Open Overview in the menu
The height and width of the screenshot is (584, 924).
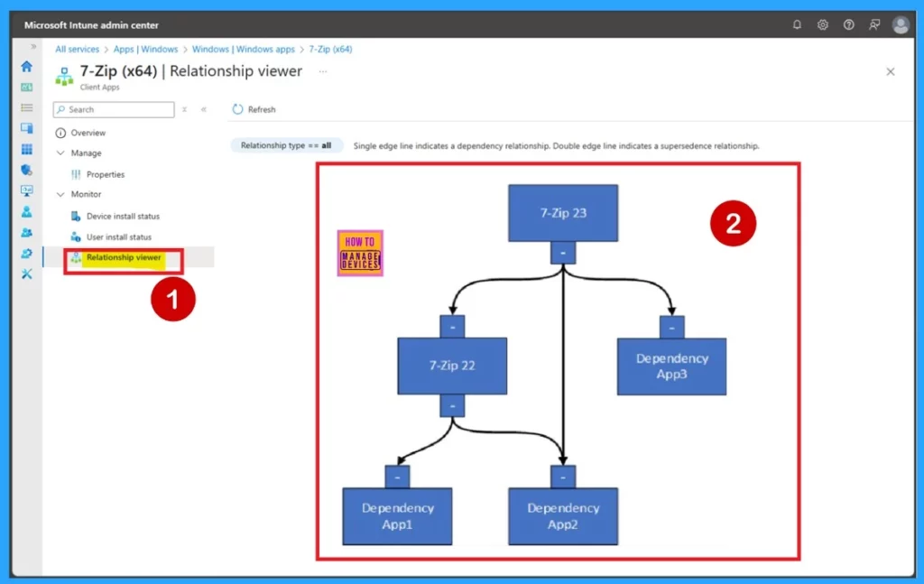coord(88,133)
